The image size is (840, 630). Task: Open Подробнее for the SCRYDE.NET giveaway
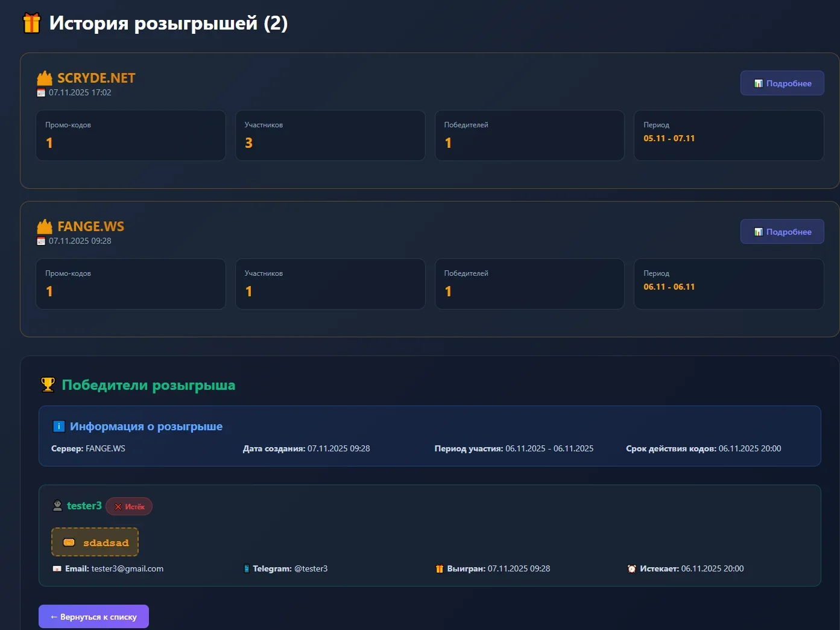pos(782,83)
